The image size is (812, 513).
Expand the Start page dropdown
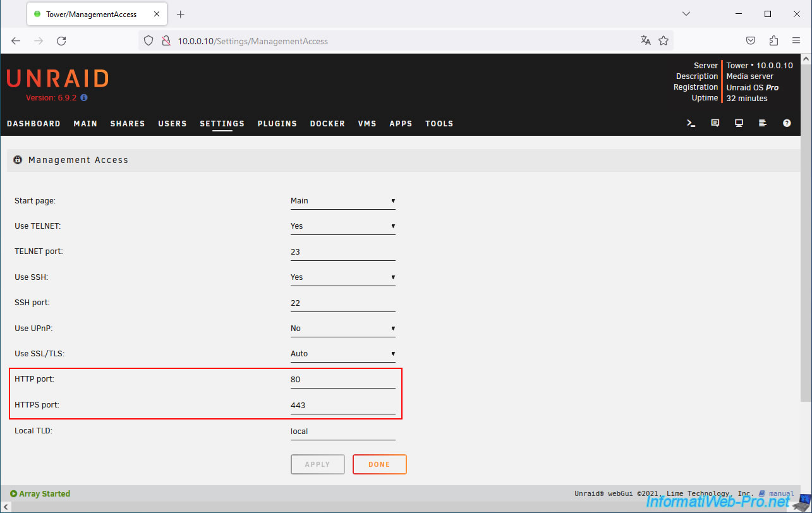coord(342,201)
